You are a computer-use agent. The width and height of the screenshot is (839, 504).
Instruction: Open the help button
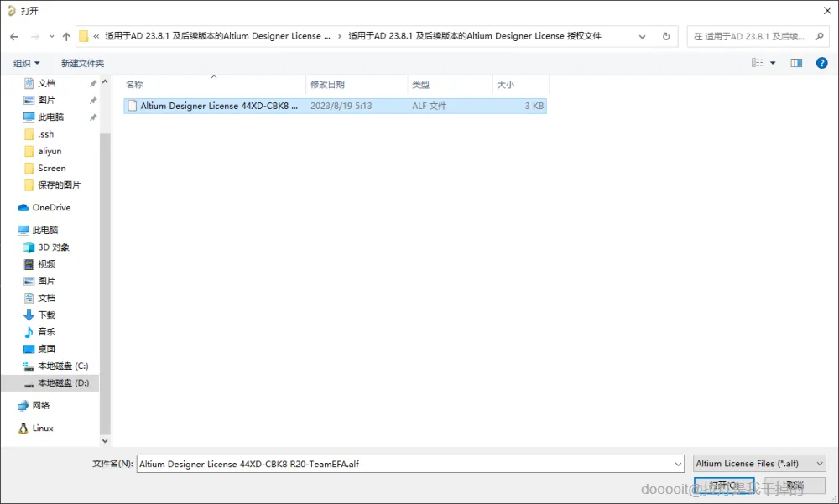coord(822,63)
